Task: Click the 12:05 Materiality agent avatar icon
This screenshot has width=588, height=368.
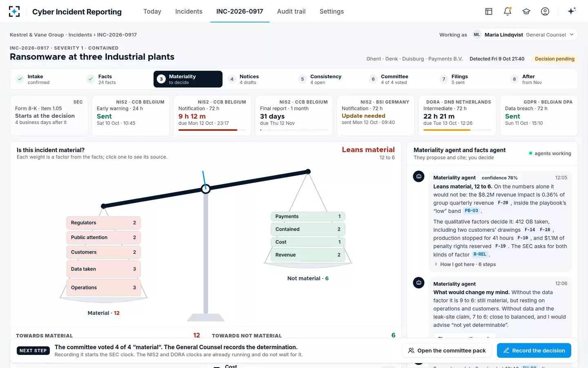Action: (x=419, y=176)
